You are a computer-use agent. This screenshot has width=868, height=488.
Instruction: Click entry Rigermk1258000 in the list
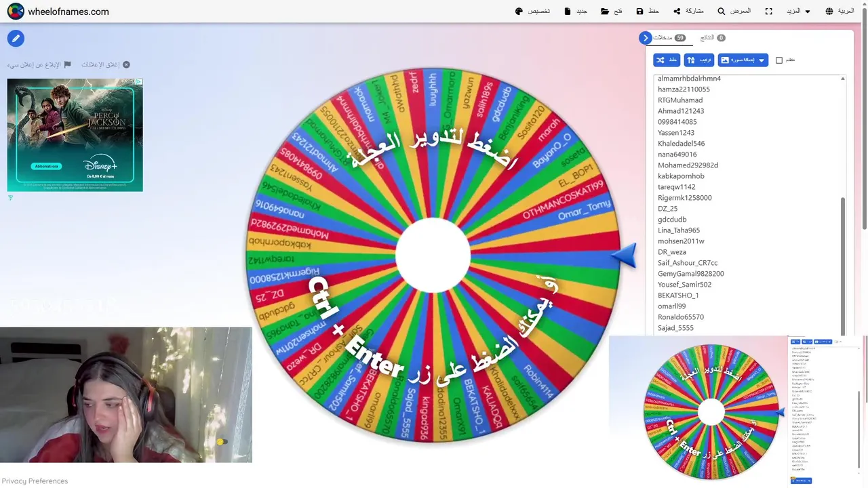[684, 198]
